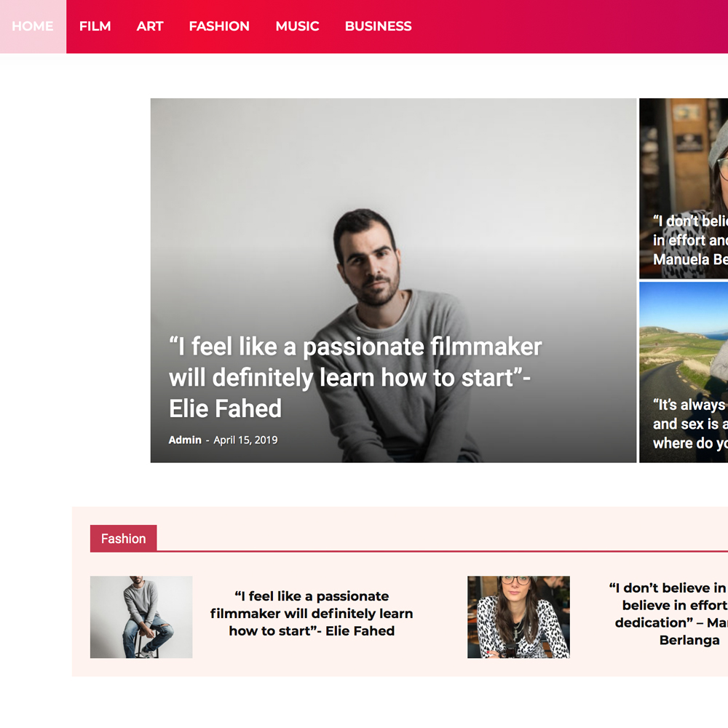This screenshot has width=728, height=728.
Task: Navigate to the MUSIC section
Action: point(297,26)
